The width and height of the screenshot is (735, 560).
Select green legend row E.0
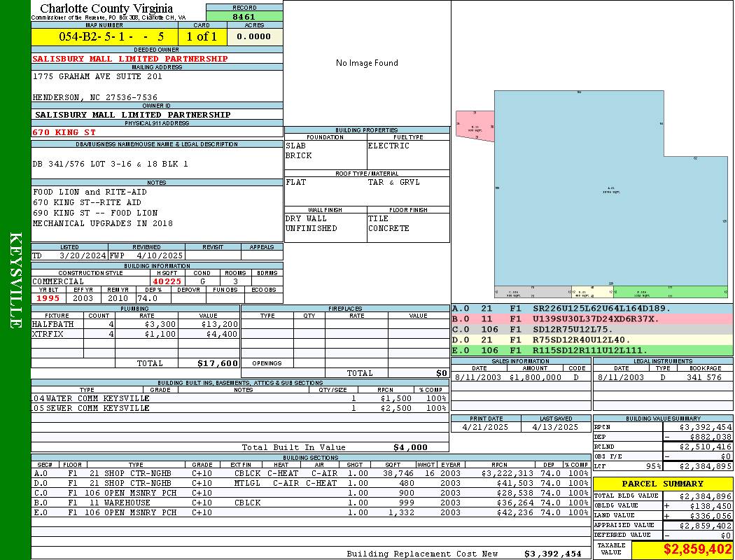[x=592, y=350]
